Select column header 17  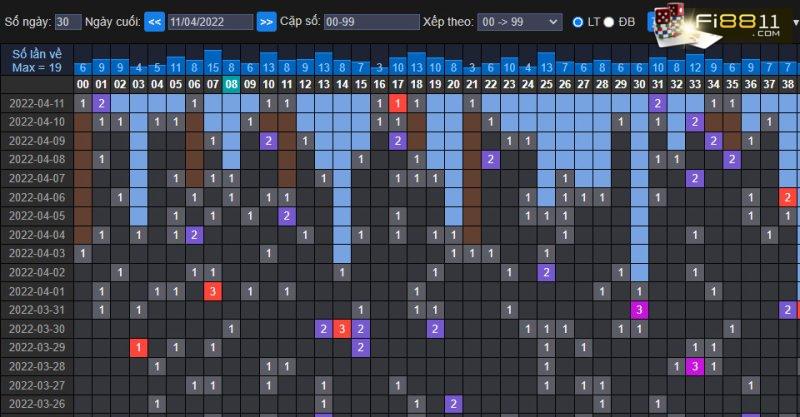[x=398, y=84]
